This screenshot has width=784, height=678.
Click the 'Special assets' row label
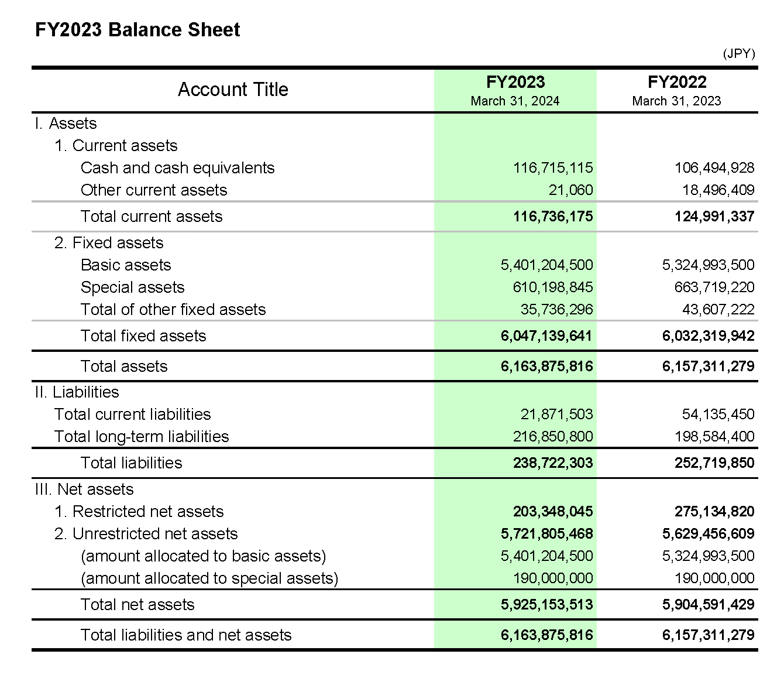click(x=132, y=287)
